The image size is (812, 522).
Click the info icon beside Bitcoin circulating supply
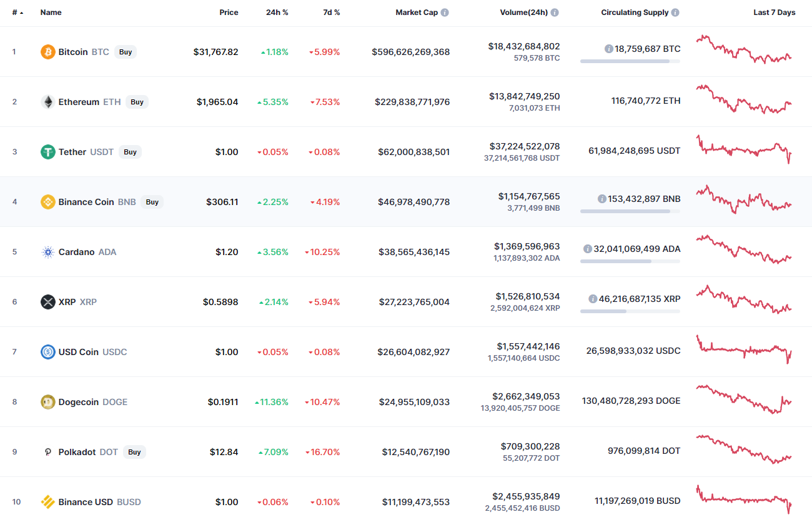[x=608, y=49]
